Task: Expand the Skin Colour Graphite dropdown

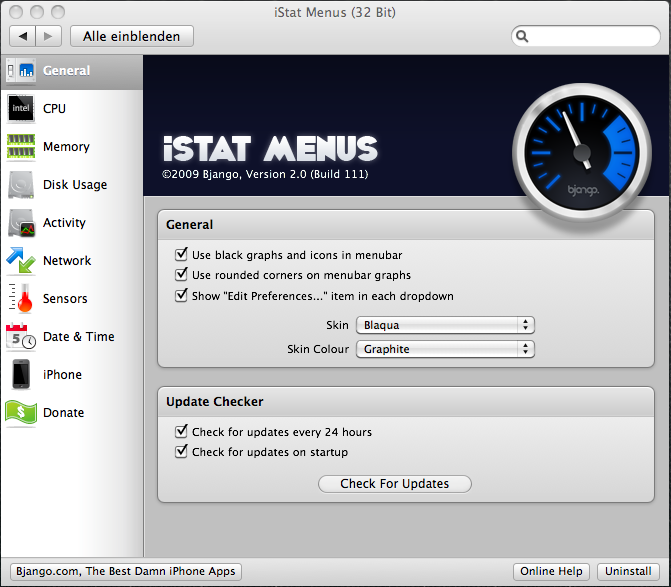Action: (445, 349)
